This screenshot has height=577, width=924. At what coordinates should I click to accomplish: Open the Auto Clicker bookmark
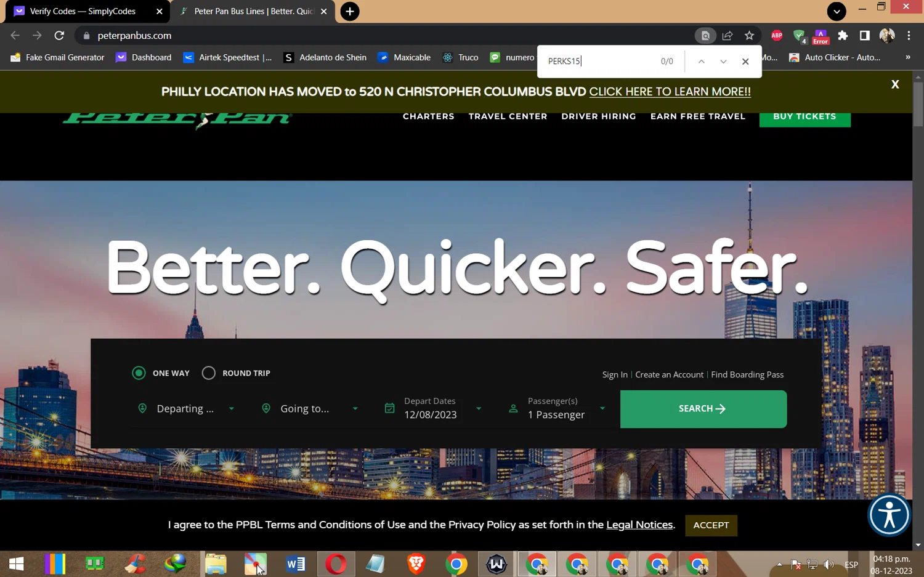[x=835, y=57]
